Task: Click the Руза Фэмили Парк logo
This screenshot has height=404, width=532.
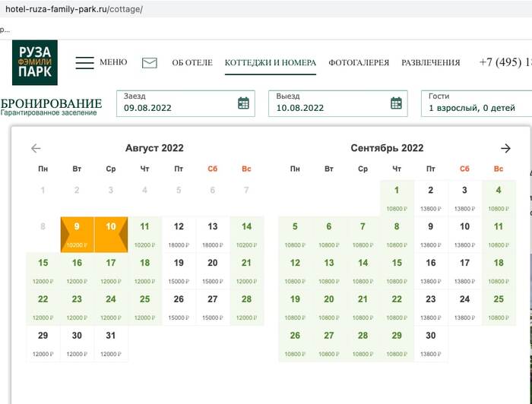Action: (35, 62)
